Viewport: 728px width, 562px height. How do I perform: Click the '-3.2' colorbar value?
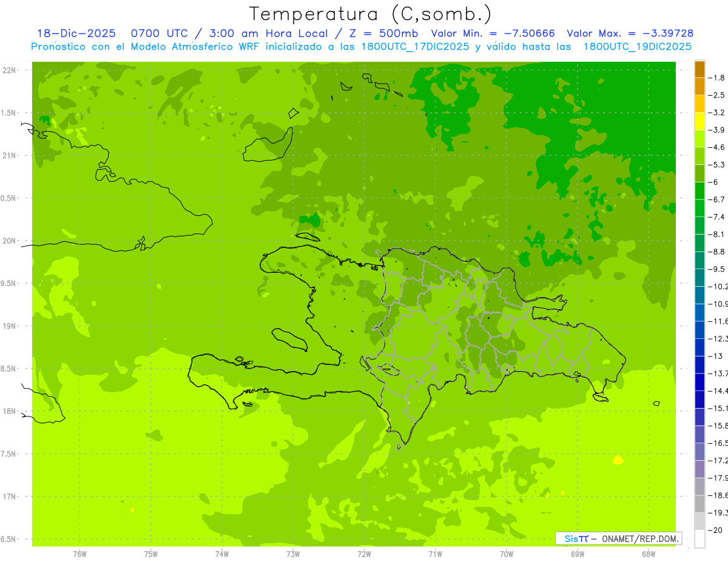716,113
